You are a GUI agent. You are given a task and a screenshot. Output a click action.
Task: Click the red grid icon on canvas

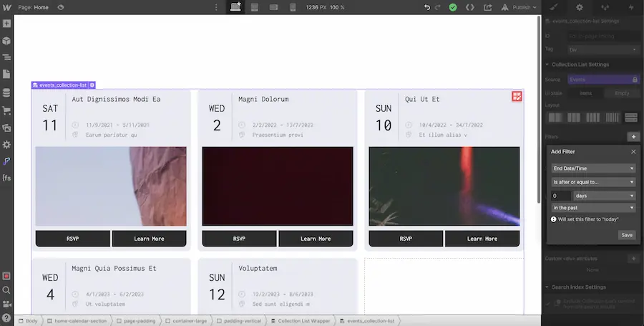tap(517, 96)
